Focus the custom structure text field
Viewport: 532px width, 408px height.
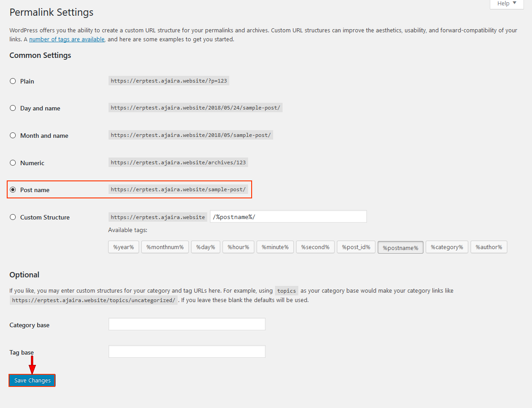[288, 216]
